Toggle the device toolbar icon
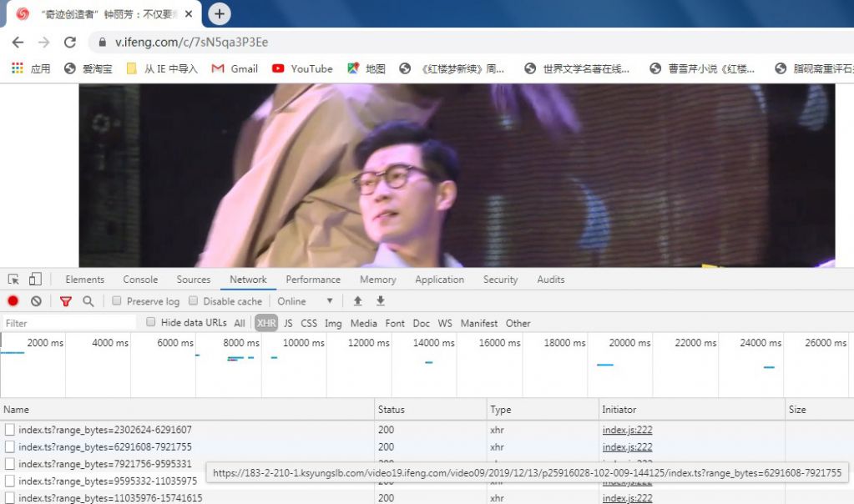Screen dimensions: 854x504 (x=35, y=280)
